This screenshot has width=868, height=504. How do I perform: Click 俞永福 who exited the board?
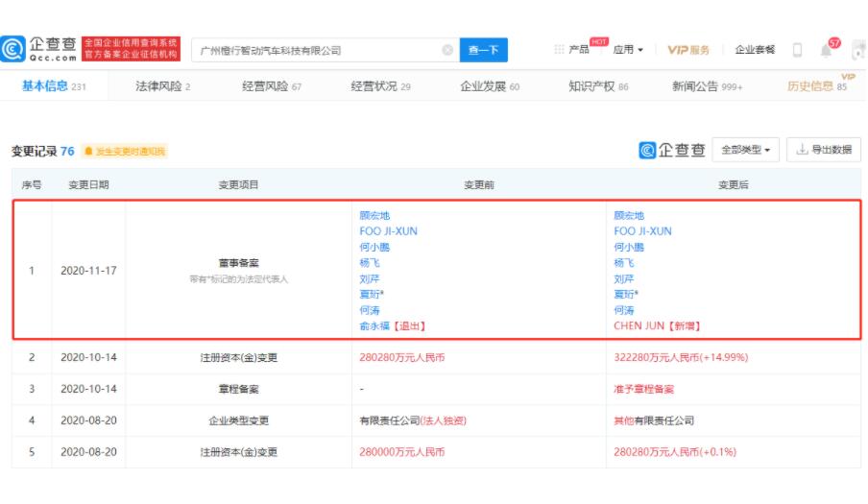click(x=374, y=325)
